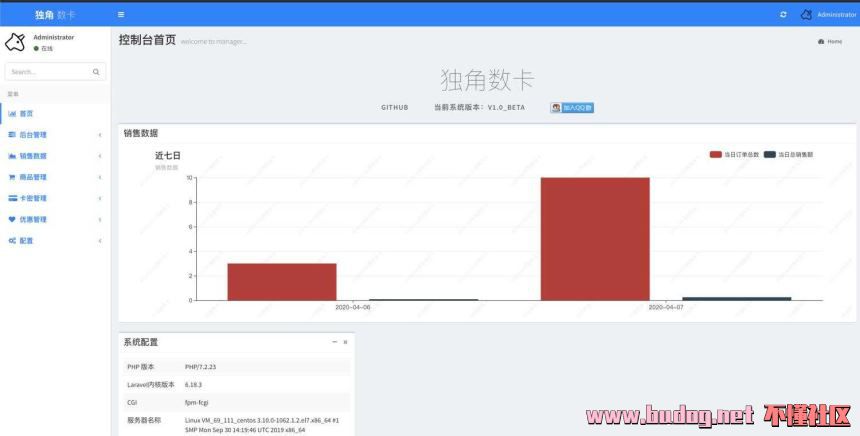Click the heart icon for 优惠管理
The width and height of the screenshot is (860, 436).
[x=12, y=219]
